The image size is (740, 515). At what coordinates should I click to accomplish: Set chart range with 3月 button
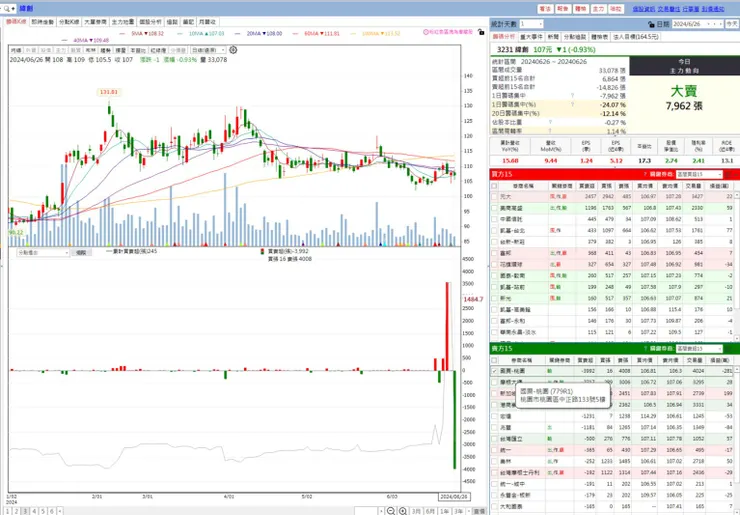[416, 511]
